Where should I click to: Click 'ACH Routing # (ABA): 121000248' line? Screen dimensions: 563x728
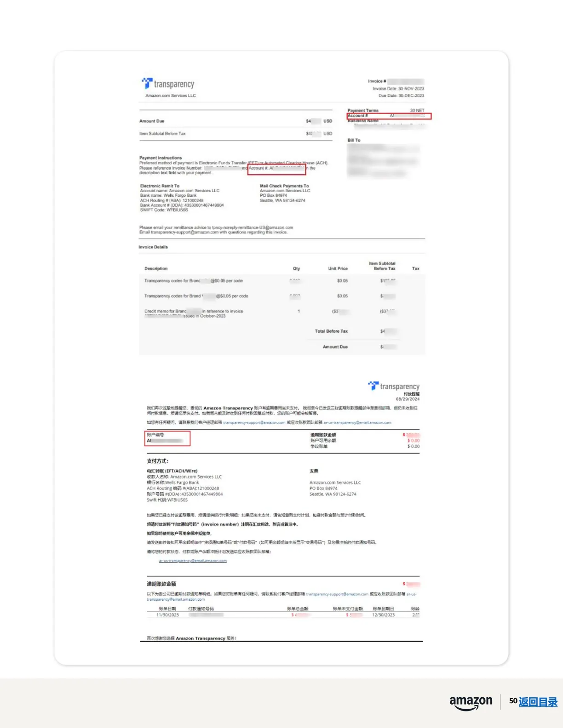pos(172,200)
